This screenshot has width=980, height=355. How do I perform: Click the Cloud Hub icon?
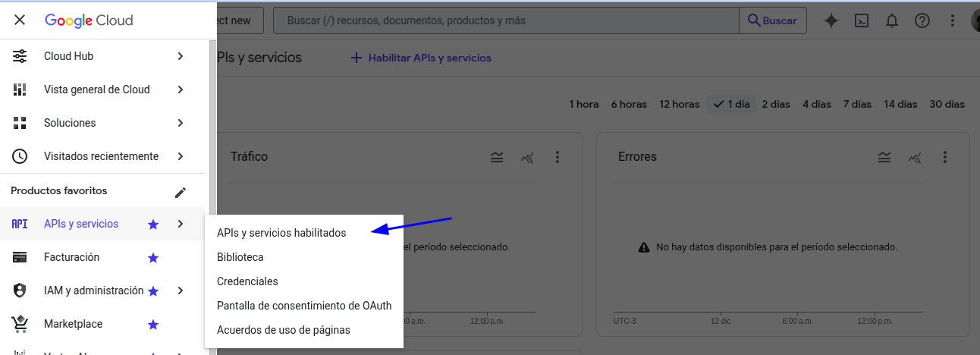click(20, 56)
